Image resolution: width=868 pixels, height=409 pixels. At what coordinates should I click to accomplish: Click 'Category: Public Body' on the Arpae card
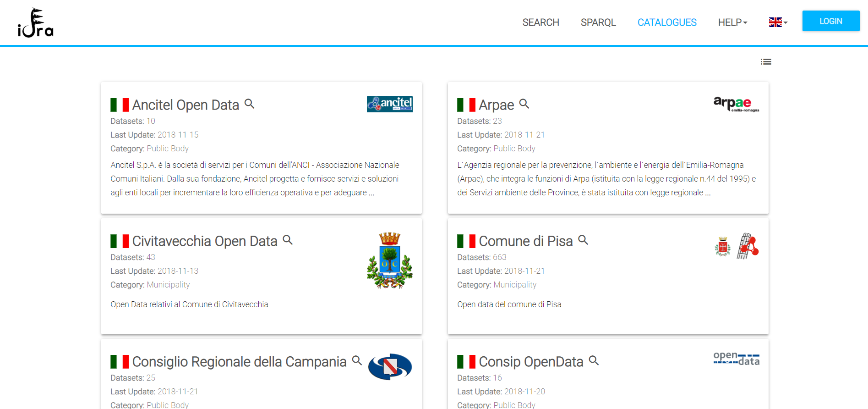496,149
